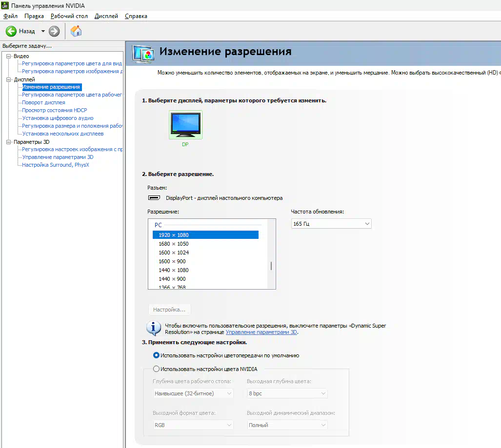The height and width of the screenshot is (448, 501).
Task: Select 'Использовать настройки цвета NVIDIA' radio button
Action: 156,369
